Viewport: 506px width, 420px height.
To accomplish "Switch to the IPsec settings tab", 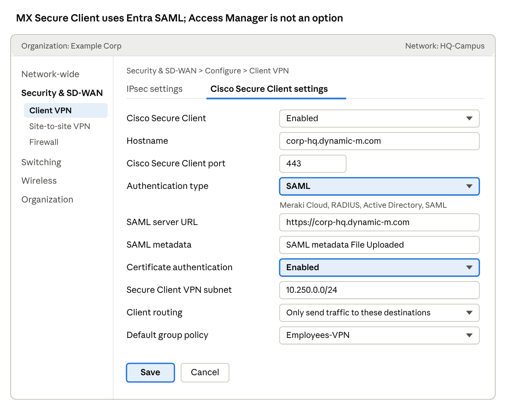I will 154,89.
